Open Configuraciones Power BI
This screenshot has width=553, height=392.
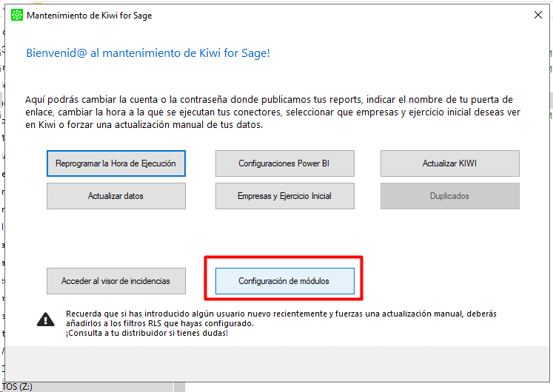click(x=284, y=163)
